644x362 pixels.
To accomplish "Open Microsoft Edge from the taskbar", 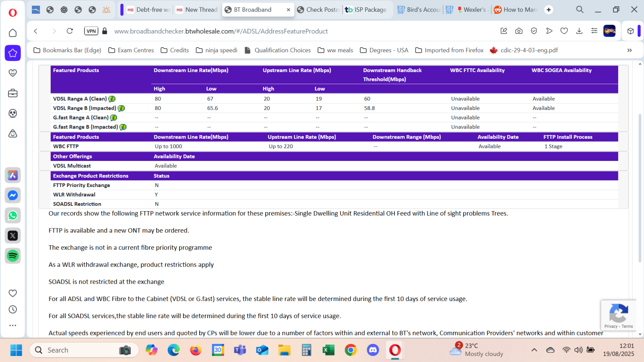I will 173,350.
